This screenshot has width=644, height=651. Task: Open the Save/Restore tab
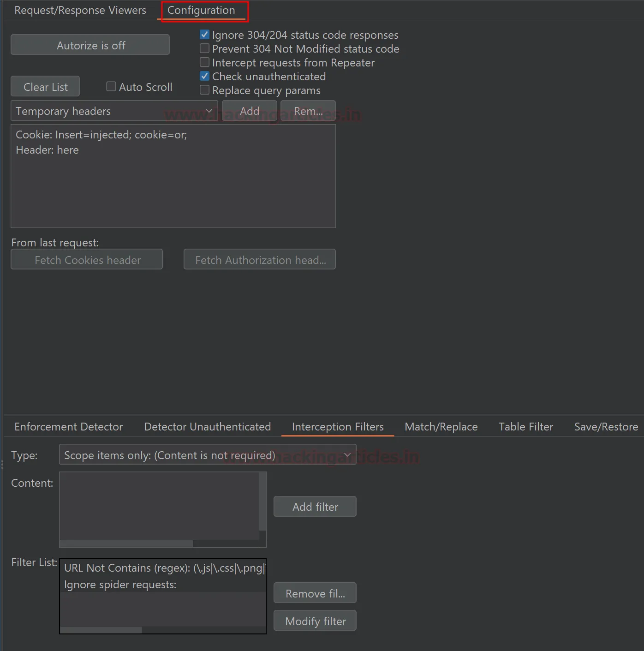pyautogui.click(x=606, y=427)
